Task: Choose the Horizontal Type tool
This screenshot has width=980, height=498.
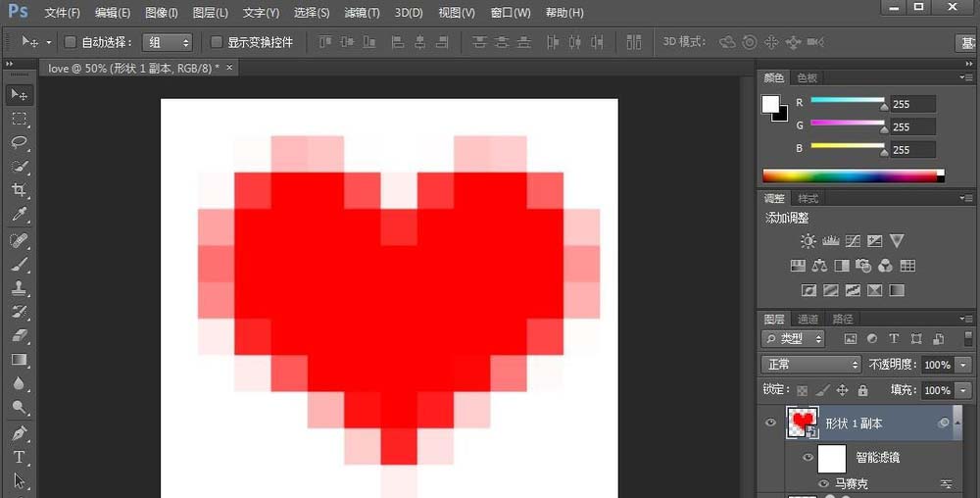Action: tap(20, 457)
